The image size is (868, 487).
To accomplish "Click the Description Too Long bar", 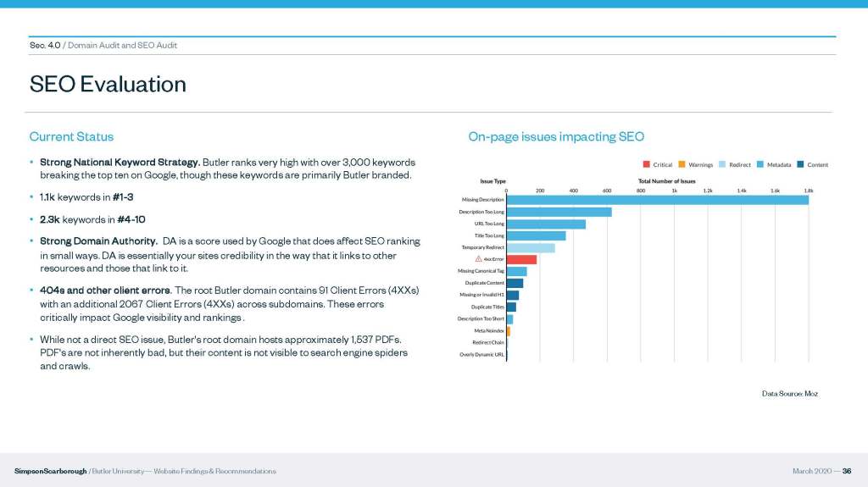I will coord(559,212).
